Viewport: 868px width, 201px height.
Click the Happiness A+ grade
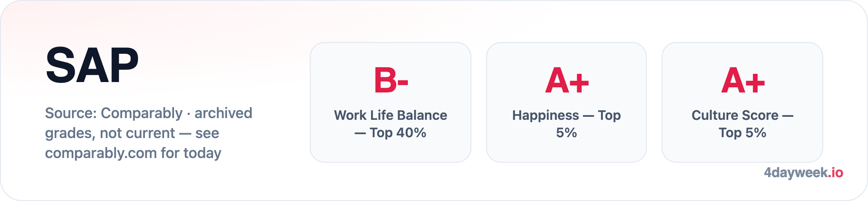(567, 81)
